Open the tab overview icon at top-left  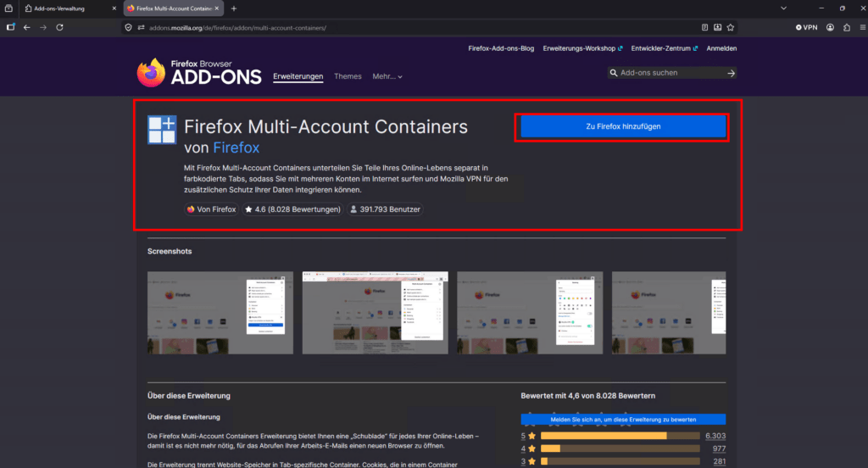(8, 8)
